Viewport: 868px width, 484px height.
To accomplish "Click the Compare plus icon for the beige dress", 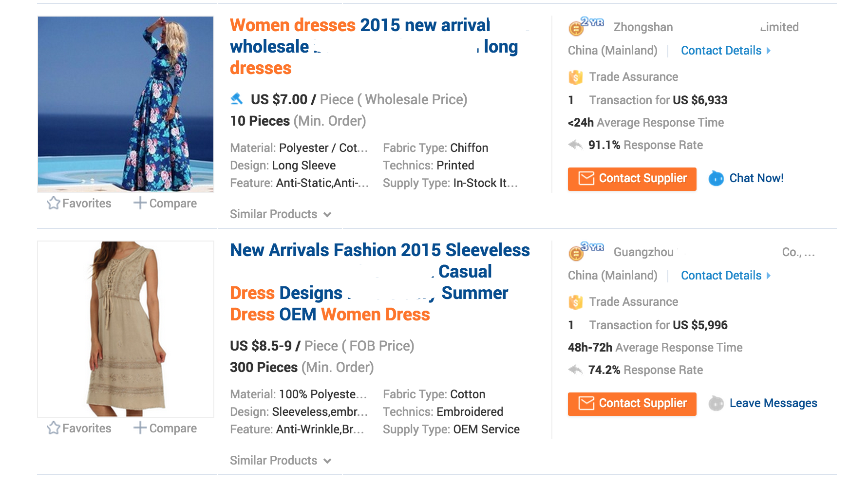I will click(x=140, y=428).
